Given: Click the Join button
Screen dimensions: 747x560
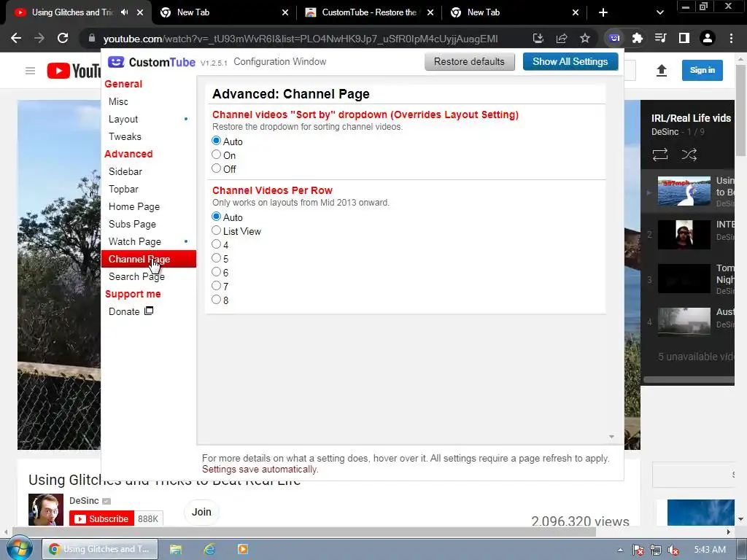Looking at the screenshot, I should [201, 512].
